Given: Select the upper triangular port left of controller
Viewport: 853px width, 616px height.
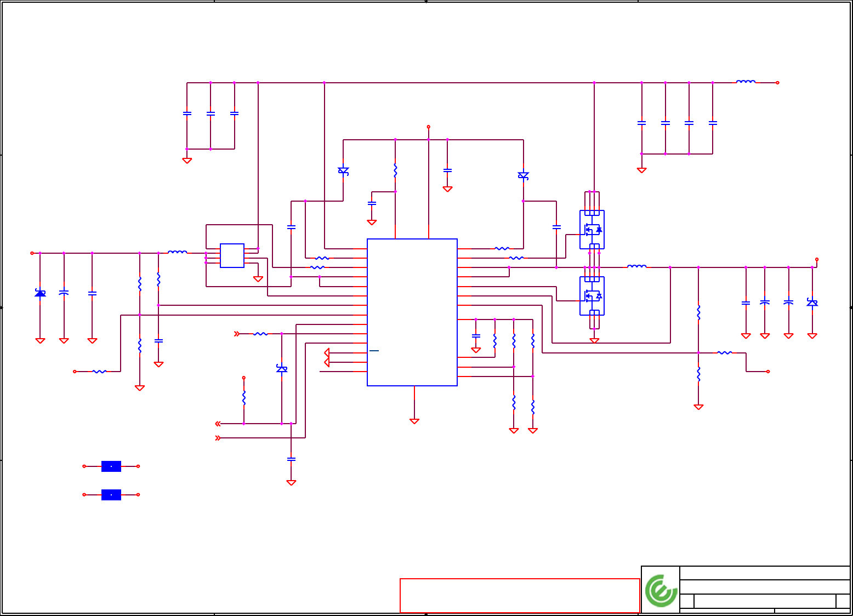Looking at the screenshot, I should [327, 352].
